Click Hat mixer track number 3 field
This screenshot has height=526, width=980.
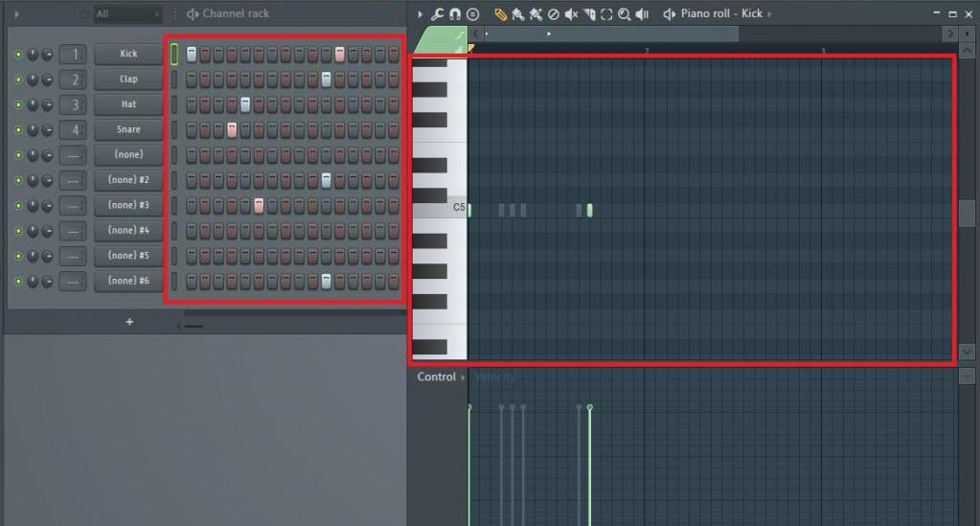pos(73,104)
